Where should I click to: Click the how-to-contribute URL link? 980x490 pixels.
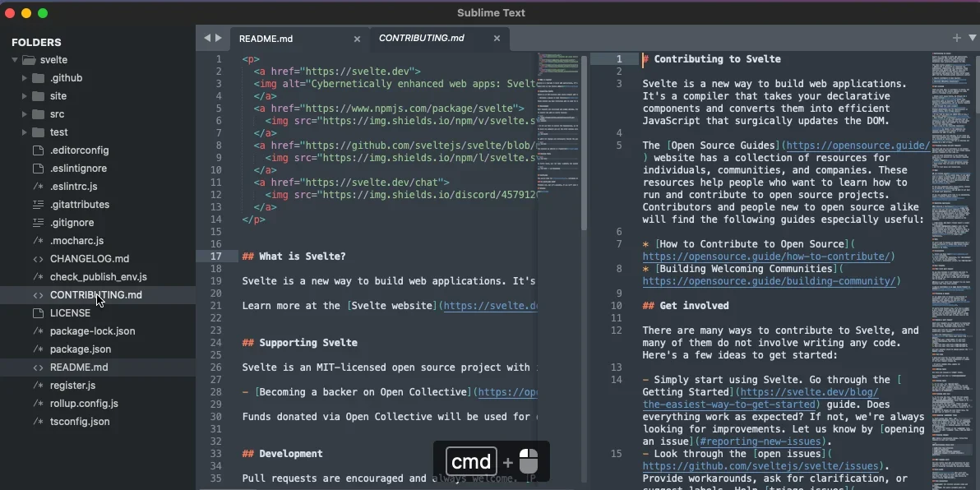coord(766,257)
